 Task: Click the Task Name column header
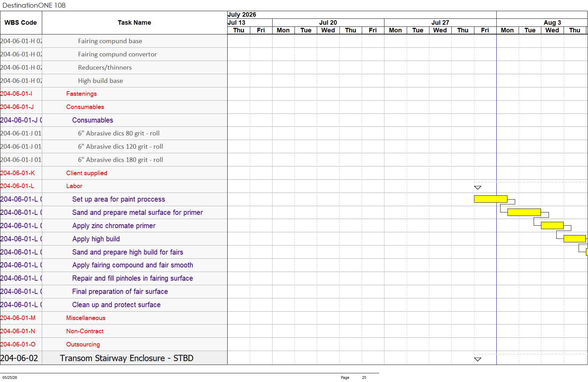coord(135,23)
